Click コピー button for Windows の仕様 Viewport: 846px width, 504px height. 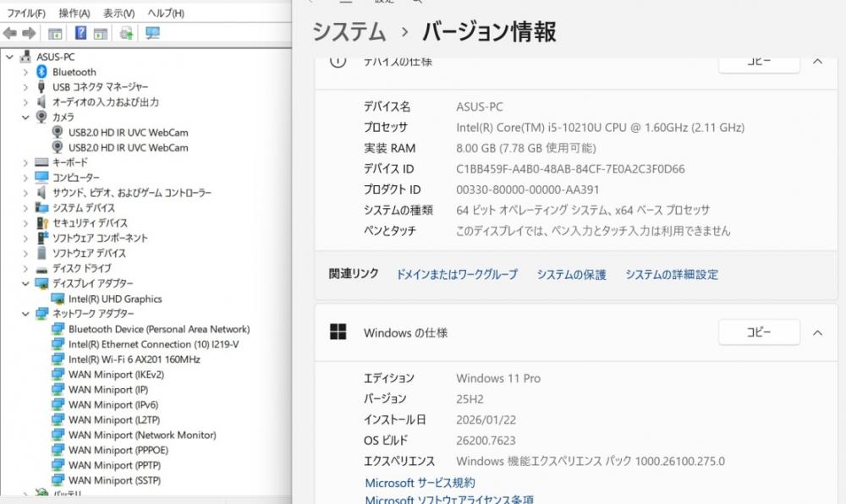click(759, 332)
